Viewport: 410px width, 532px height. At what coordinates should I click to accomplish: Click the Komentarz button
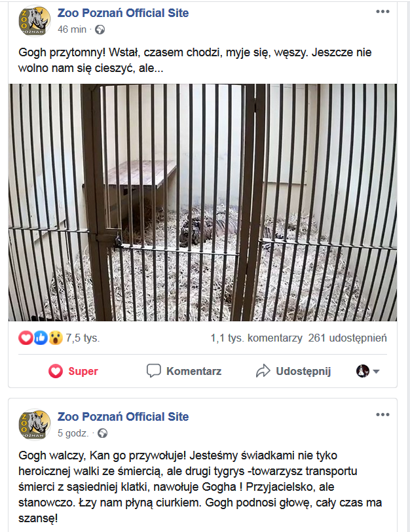click(x=184, y=371)
